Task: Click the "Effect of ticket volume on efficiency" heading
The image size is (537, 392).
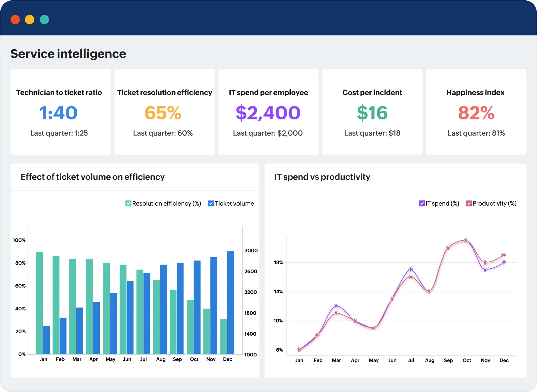Action: tap(93, 177)
